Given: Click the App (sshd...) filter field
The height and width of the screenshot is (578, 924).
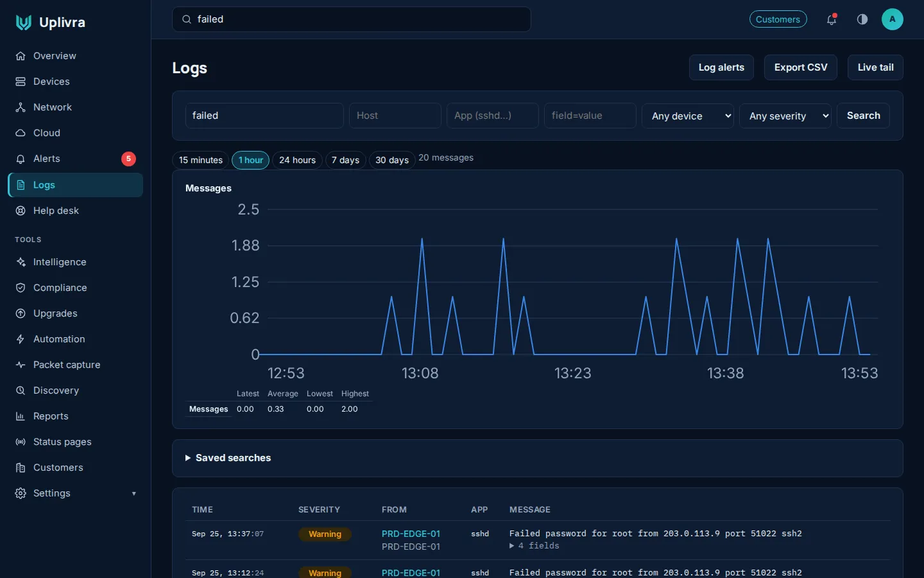Looking at the screenshot, I should [x=493, y=116].
